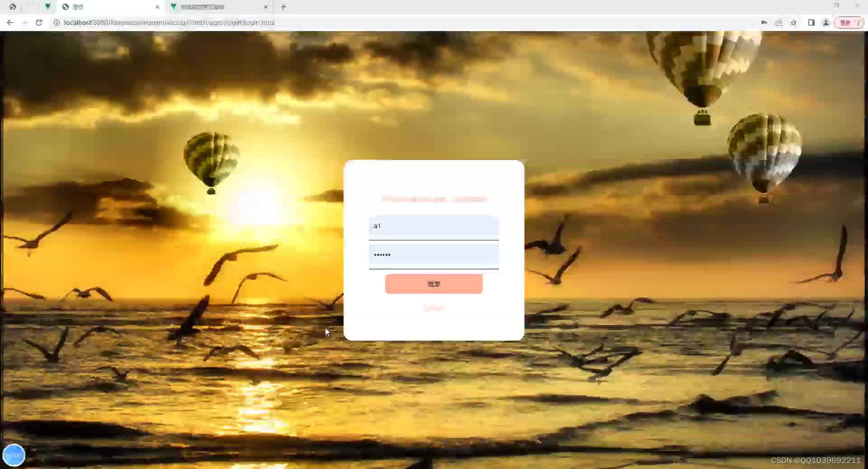Viewport: 868px width, 469px height.
Task: Focus the localhost address bar URL
Action: (169, 23)
